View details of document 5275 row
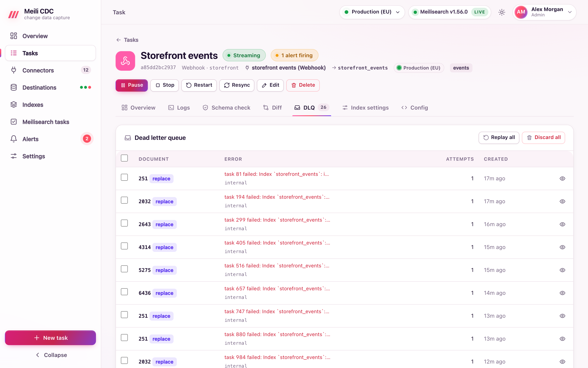The image size is (588, 368). [x=562, y=270]
